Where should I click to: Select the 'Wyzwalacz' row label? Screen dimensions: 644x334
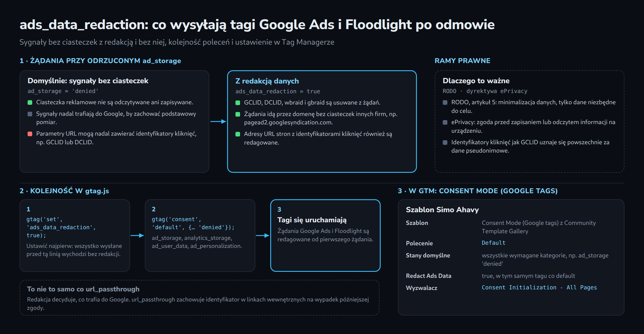click(x=421, y=288)
